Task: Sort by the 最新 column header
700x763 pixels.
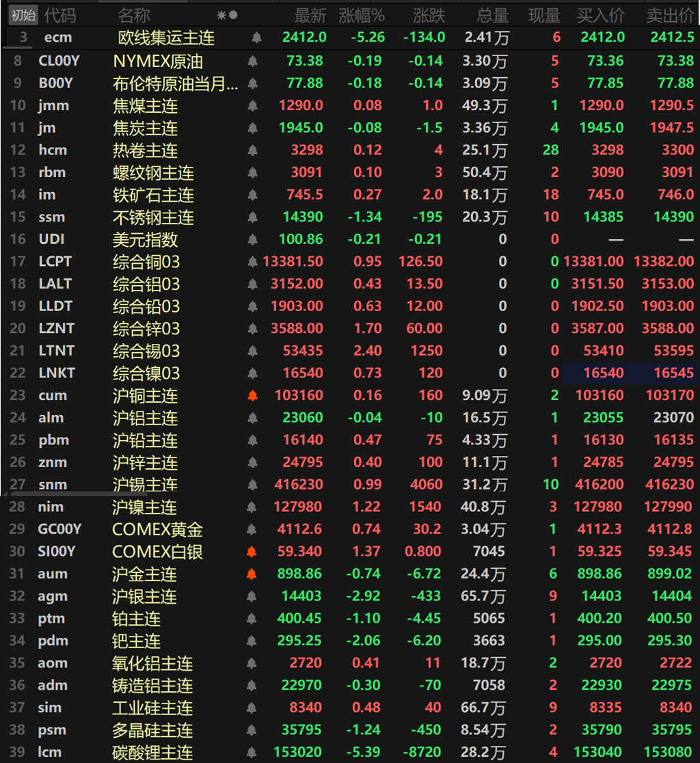Action: [x=310, y=16]
